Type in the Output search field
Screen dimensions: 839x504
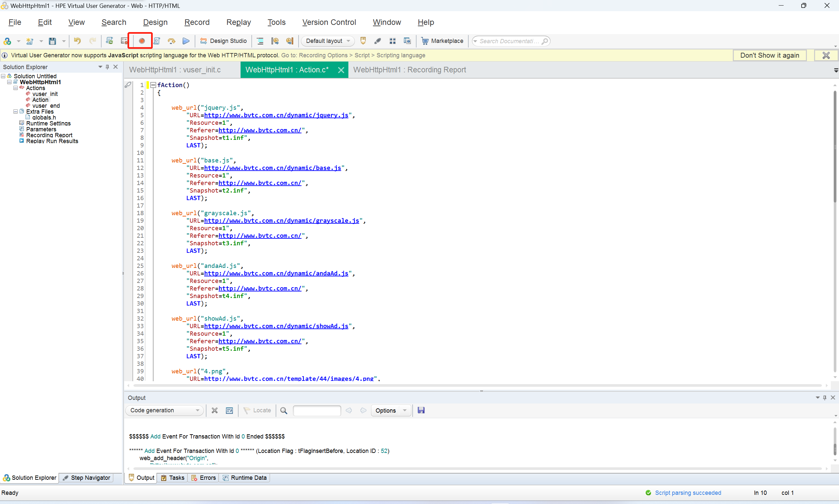point(316,410)
